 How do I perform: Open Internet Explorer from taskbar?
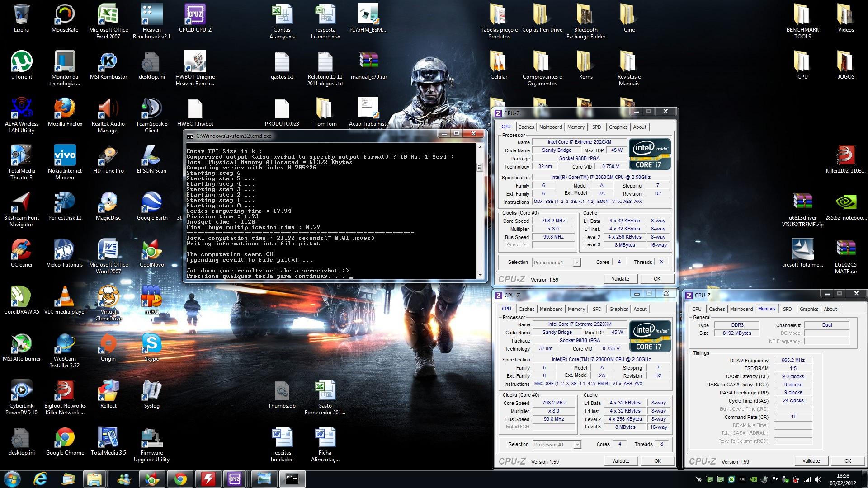(x=41, y=479)
